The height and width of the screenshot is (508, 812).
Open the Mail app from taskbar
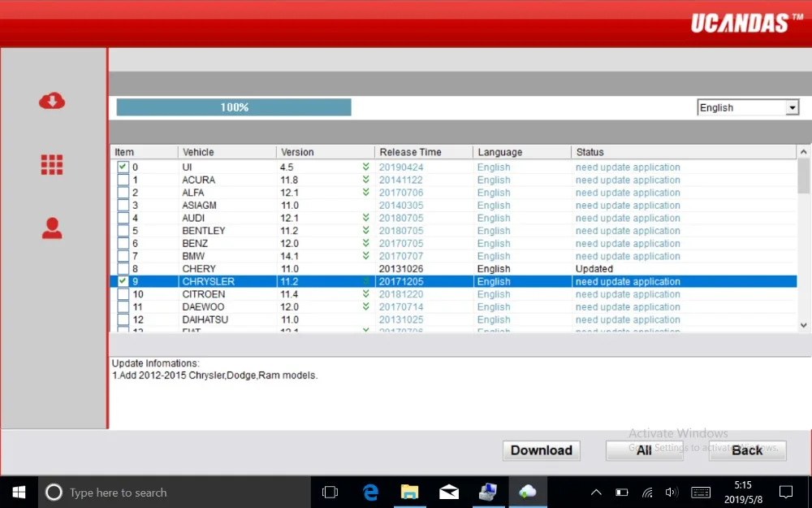click(x=449, y=492)
